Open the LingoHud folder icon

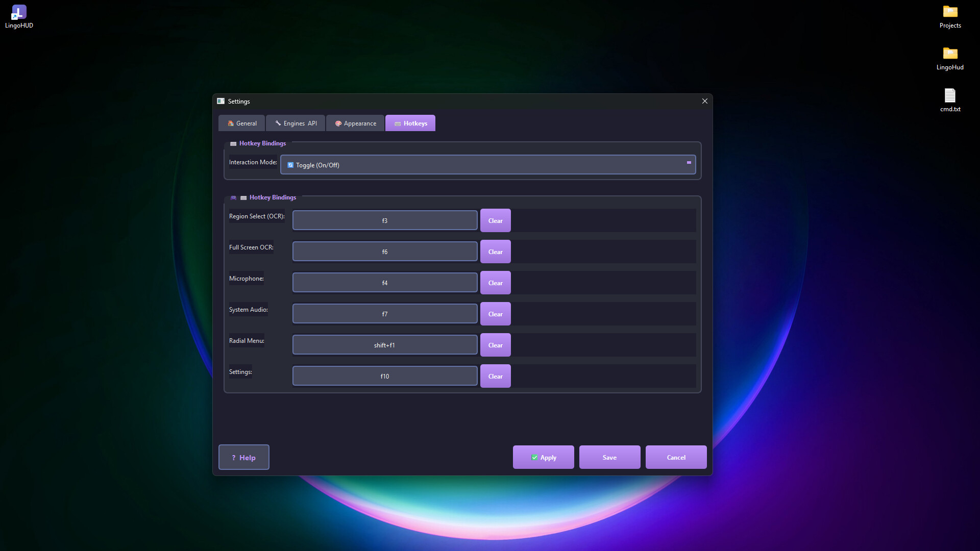point(950,54)
